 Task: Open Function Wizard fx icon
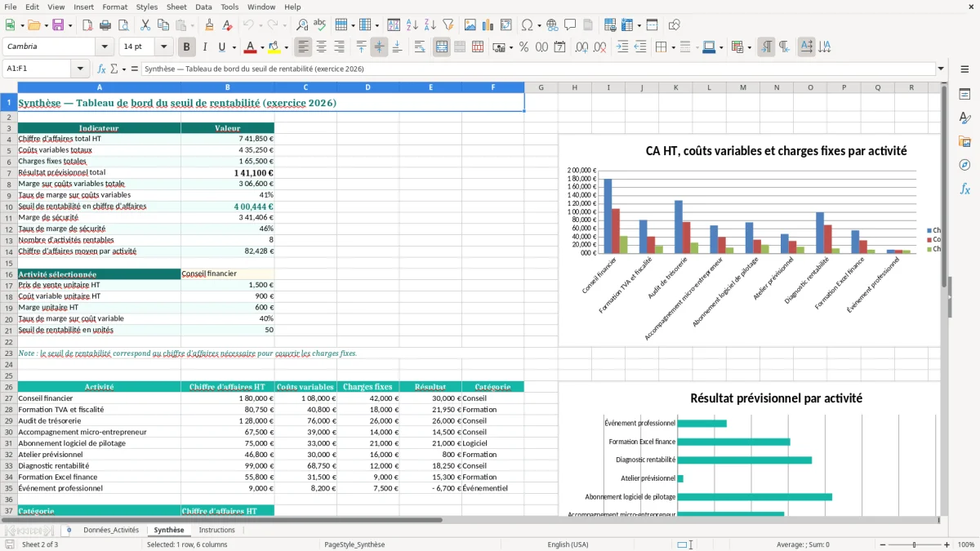coord(102,69)
